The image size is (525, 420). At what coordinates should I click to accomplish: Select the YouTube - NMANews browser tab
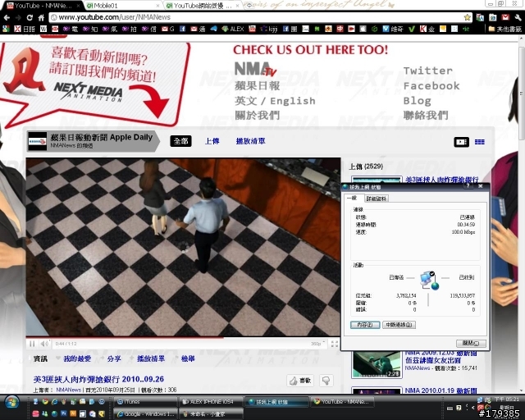tap(43, 6)
